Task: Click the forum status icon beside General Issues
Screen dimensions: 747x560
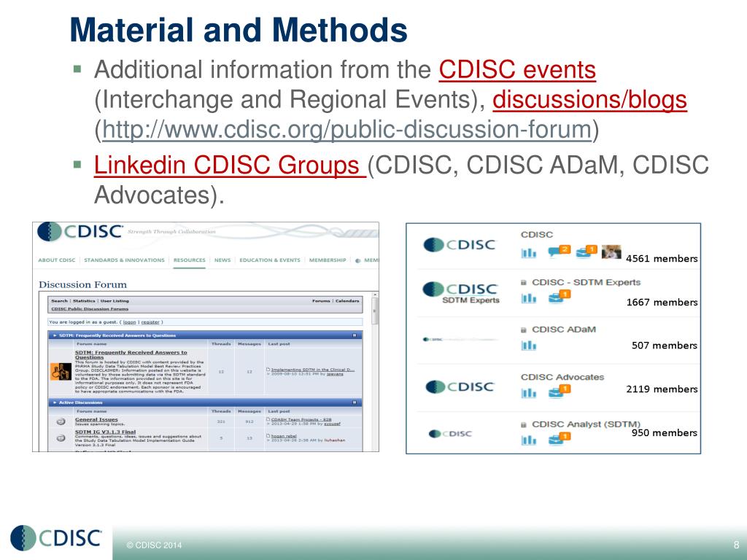Action: pyautogui.click(x=61, y=421)
